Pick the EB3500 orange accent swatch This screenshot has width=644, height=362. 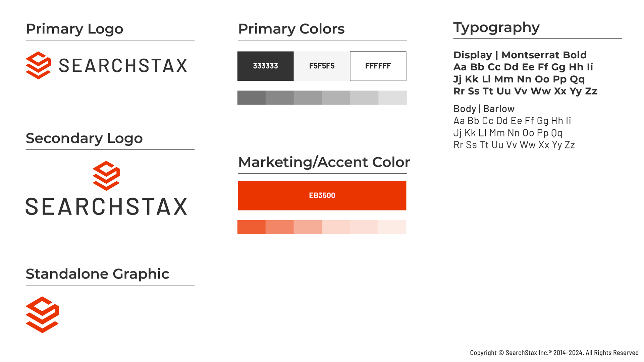(322, 195)
